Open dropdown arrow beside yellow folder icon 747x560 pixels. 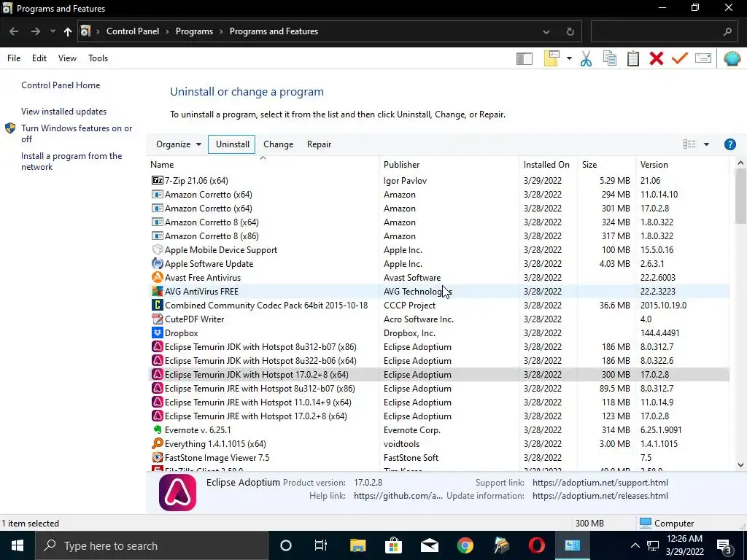tap(569, 58)
